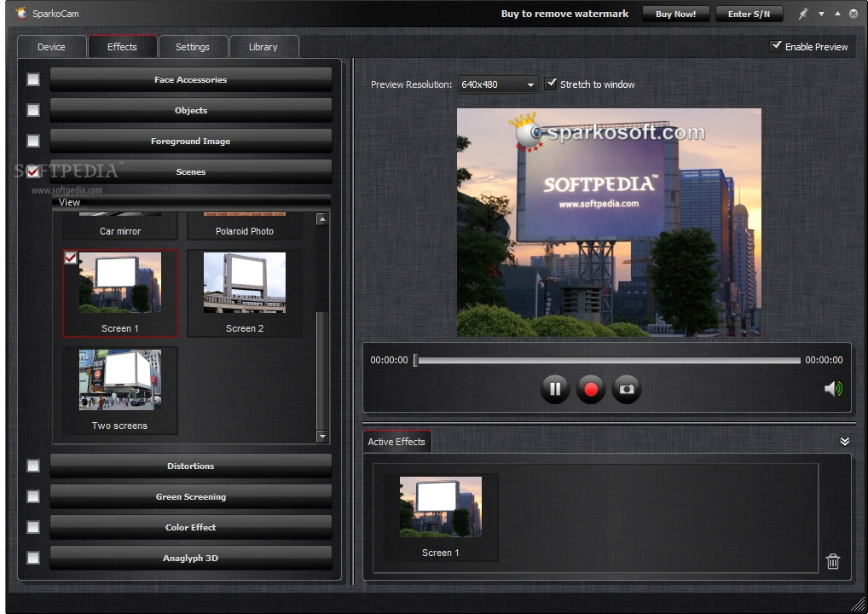This screenshot has height=614, width=868.
Task: Click the SparkoCam app logo icon
Action: click(20, 13)
